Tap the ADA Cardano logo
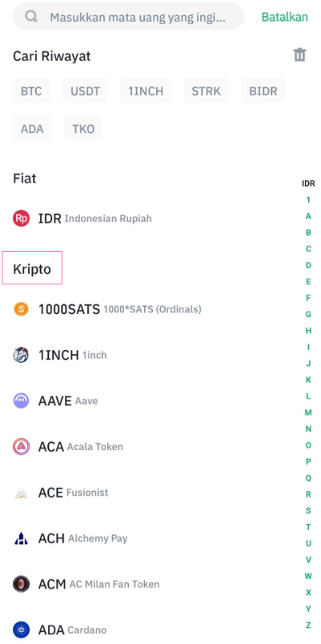This screenshot has height=644, width=321. [x=21, y=630]
